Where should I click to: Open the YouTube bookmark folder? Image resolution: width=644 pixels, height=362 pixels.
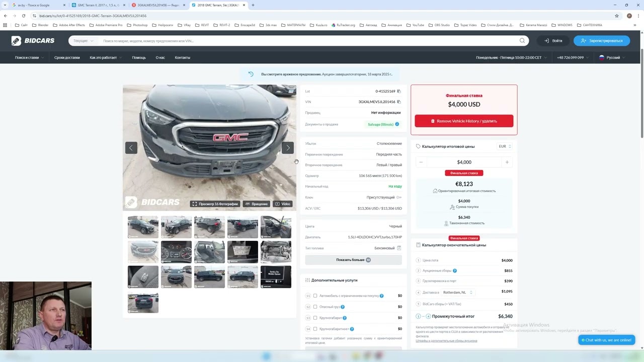416,25
